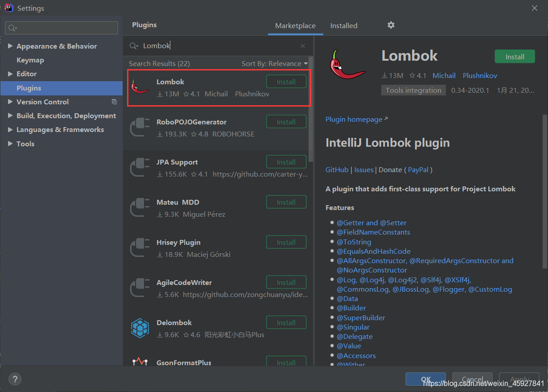Click the Delombok blue cube icon
The image size is (548, 392).
pos(140,328)
